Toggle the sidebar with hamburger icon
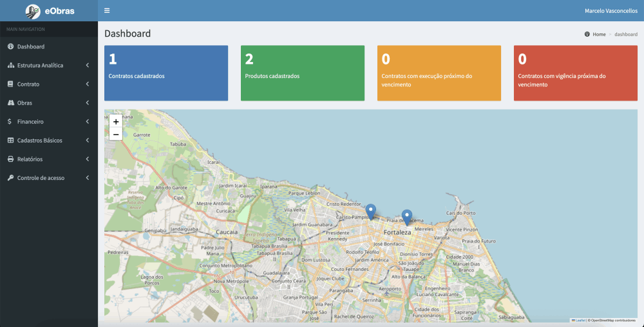Image resolution: width=644 pixels, height=327 pixels. point(107,11)
